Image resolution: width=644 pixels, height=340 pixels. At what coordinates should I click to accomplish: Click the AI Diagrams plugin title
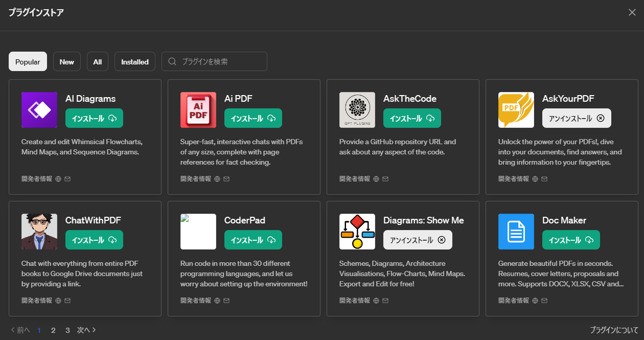pyautogui.click(x=90, y=99)
